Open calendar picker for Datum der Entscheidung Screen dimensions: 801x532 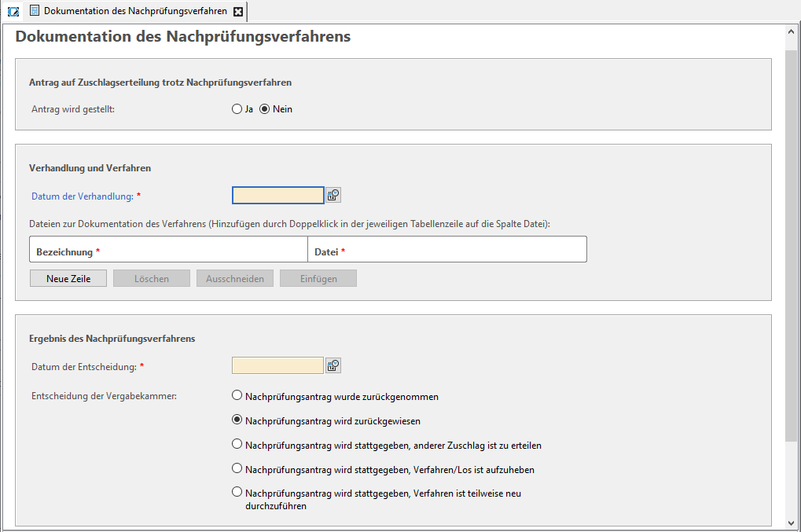point(333,365)
